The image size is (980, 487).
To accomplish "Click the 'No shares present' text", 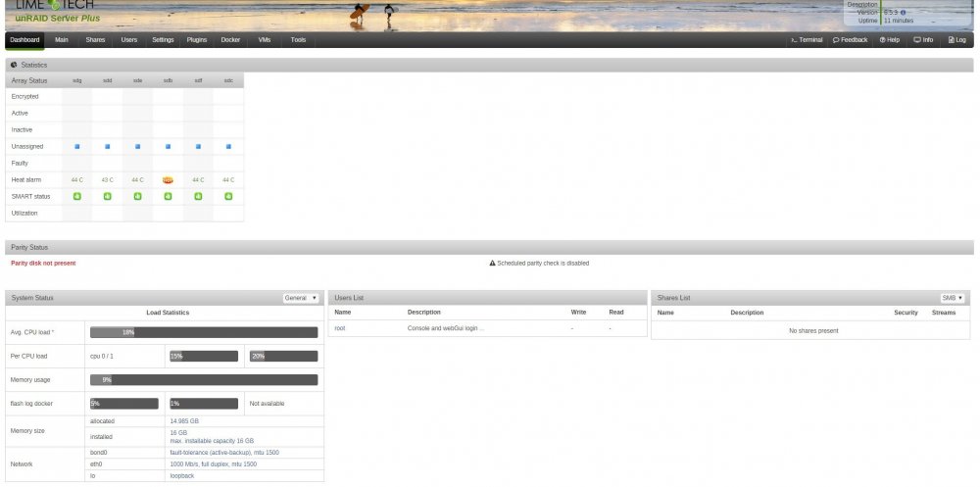I will [x=813, y=331].
